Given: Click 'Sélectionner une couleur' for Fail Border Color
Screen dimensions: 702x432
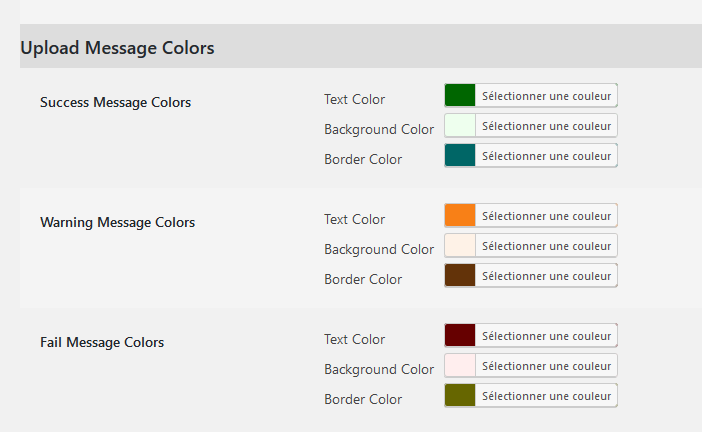Looking at the screenshot, I should pyautogui.click(x=546, y=396).
